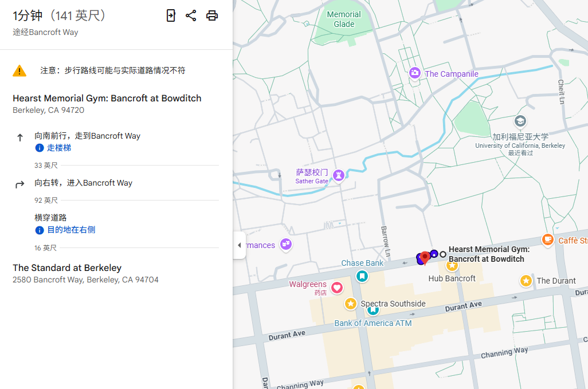Image resolution: width=588 pixels, height=389 pixels.
Task: Click Hearst Memorial Gym starting point heading
Action: [x=107, y=99]
